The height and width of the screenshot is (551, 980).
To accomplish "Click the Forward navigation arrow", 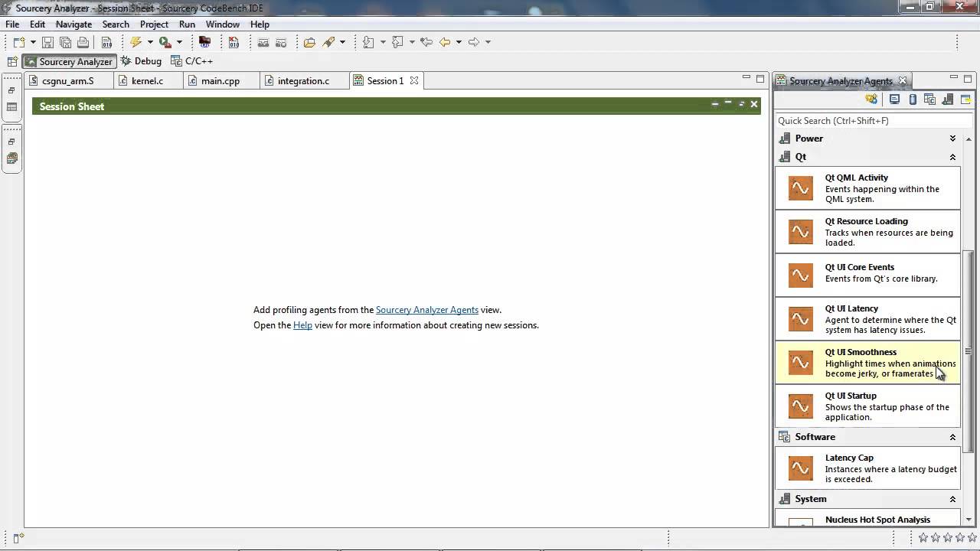I will coord(473,42).
